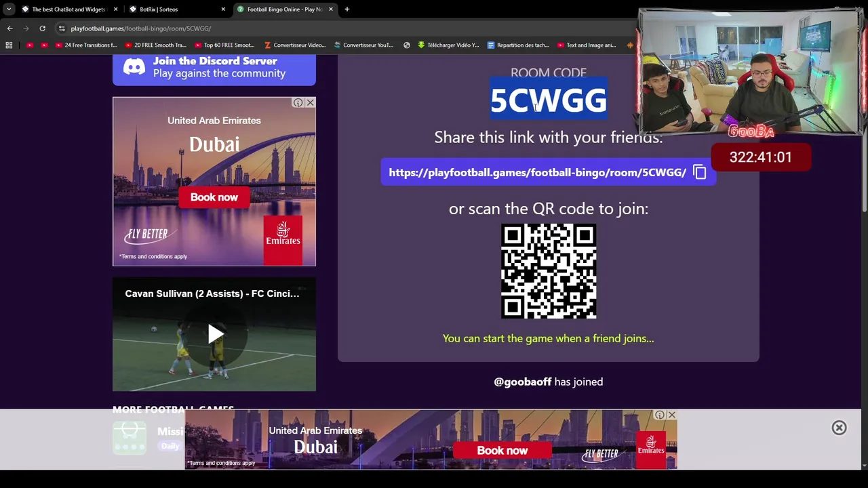868x488 pixels.
Task: Go forward to next page
Action: pos(26,28)
